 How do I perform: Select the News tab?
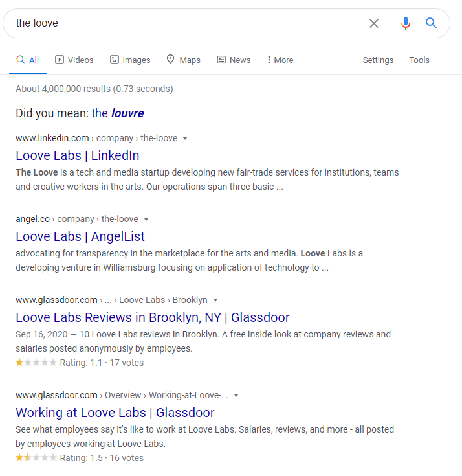pos(233,60)
